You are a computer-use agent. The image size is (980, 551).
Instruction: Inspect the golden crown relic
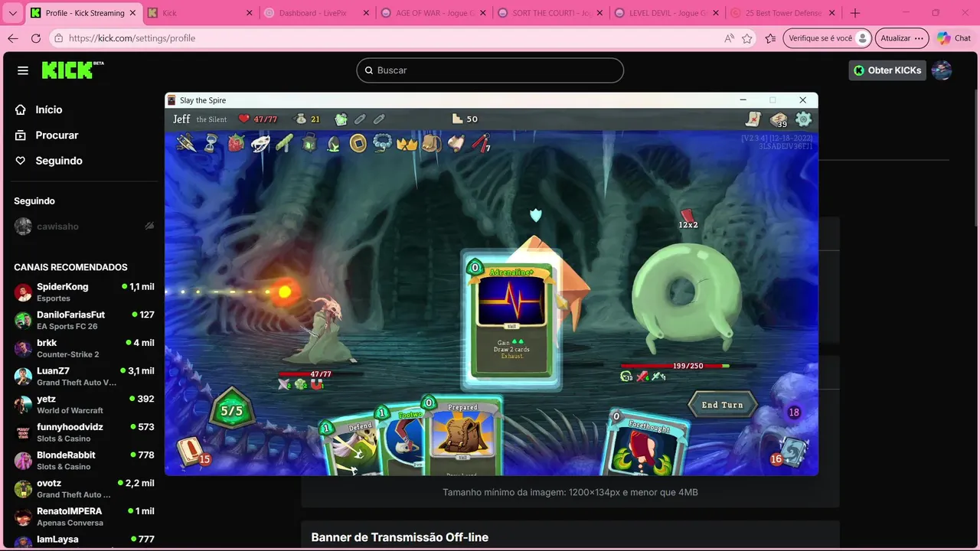(x=407, y=143)
